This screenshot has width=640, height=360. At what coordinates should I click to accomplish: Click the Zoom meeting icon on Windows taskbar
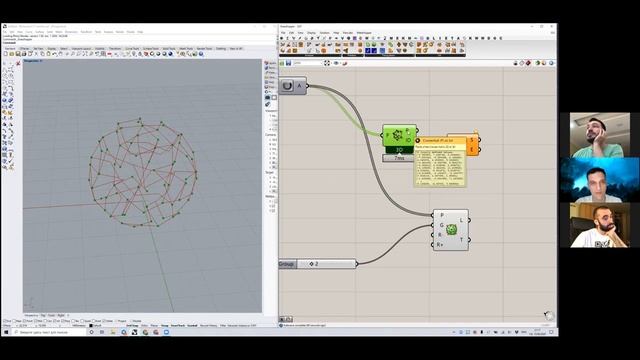tap(166, 332)
